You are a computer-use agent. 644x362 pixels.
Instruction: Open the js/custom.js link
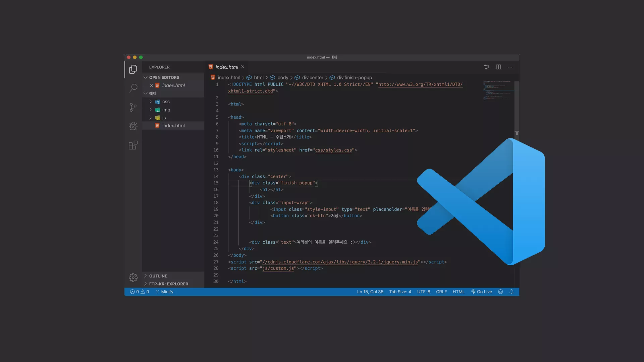278,268
